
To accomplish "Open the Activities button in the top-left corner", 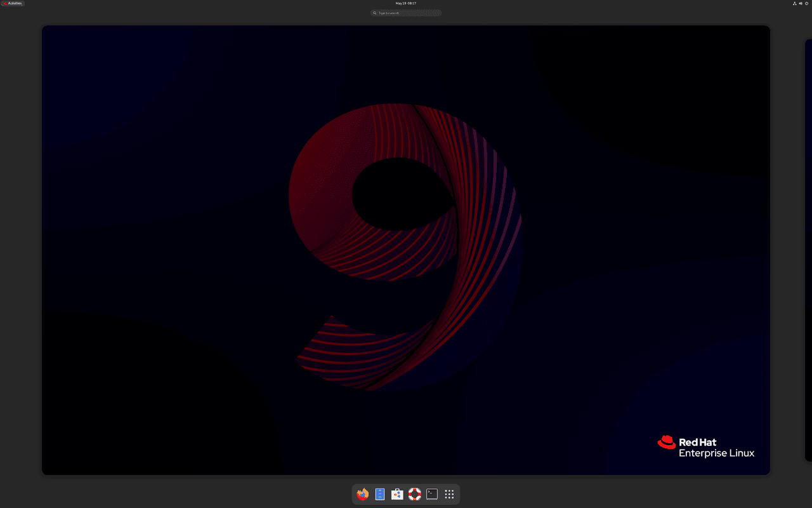I will pos(13,3).
